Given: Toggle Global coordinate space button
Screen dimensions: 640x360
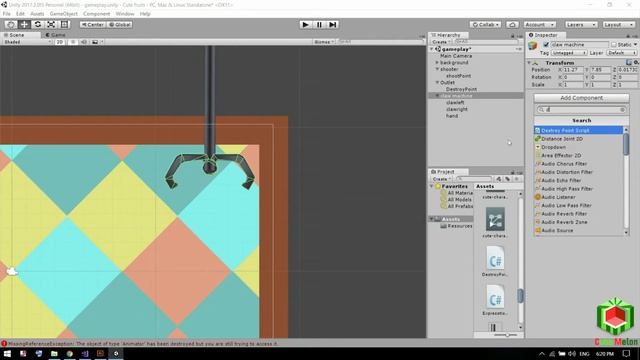Looking at the screenshot, I should (120, 24).
